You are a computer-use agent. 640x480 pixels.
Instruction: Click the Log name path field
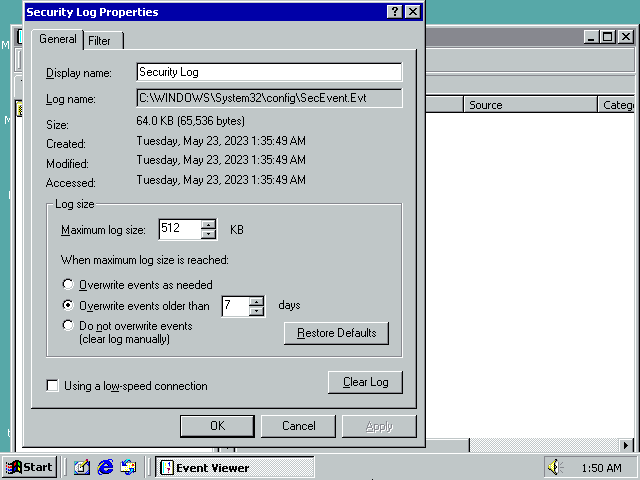[269, 98]
